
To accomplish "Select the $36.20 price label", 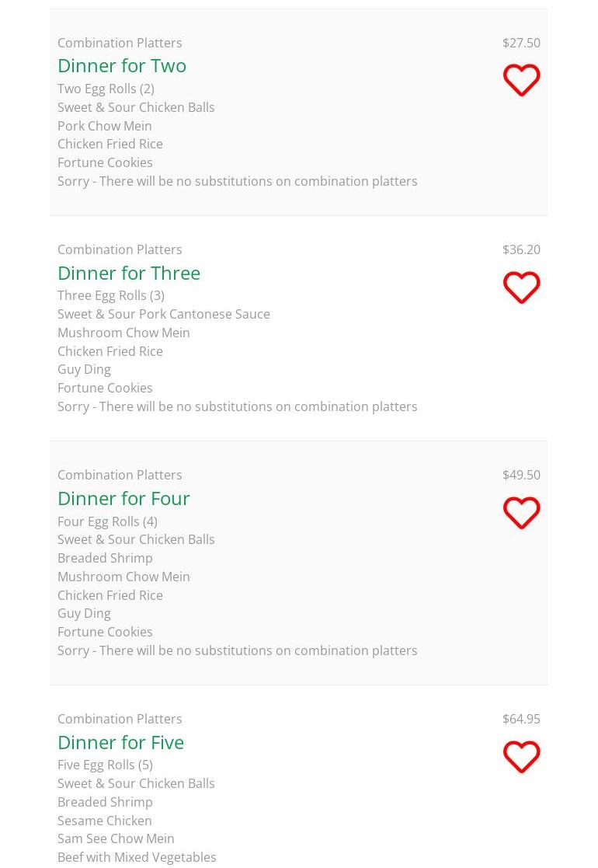I will click(521, 249).
